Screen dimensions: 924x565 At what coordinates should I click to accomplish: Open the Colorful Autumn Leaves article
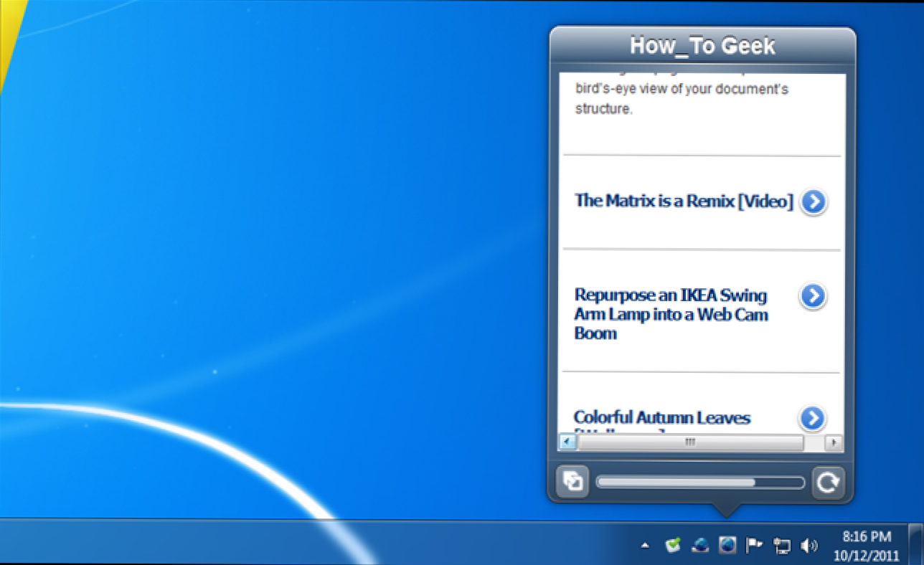(x=662, y=417)
